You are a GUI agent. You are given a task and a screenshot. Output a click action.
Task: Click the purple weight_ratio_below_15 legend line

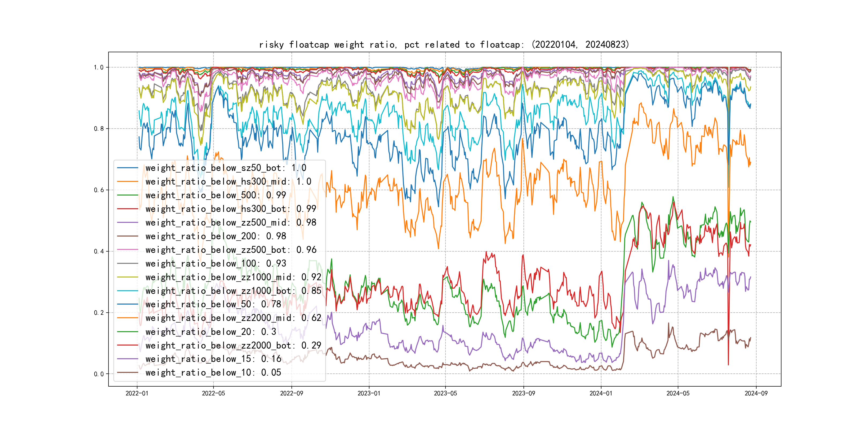(x=127, y=359)
